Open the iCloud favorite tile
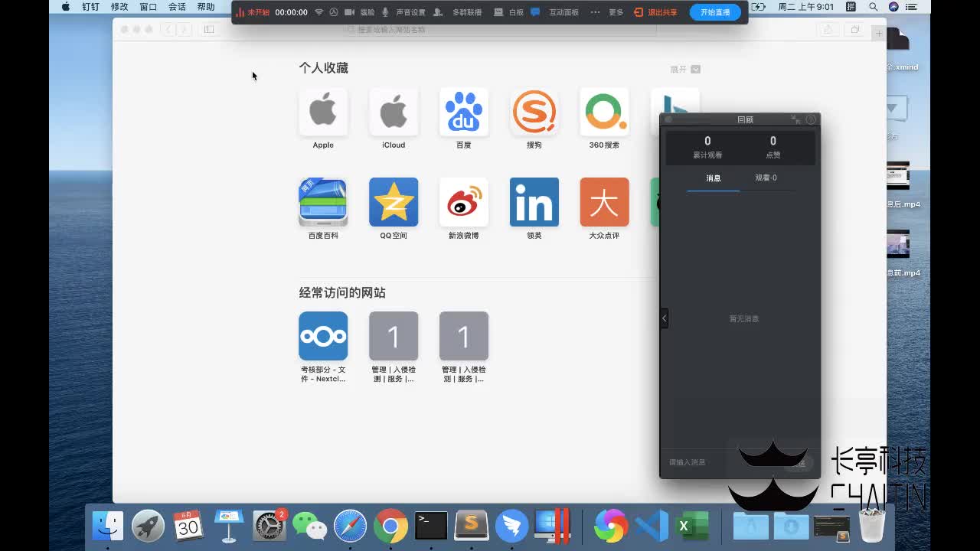Screen dimensions: 980x551 (394, 112)
